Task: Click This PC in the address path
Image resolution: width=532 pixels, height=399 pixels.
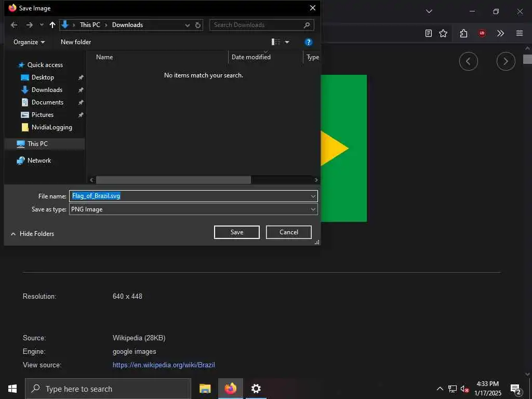Action: click(x=90, y=25)
